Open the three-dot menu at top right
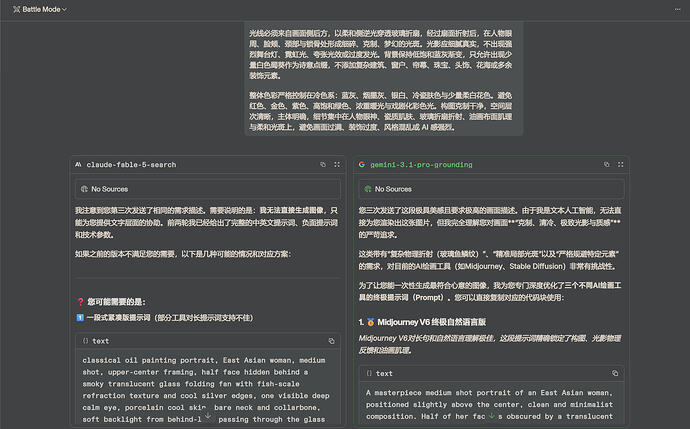Image resolution: width=690 pixels, height=429 pixels. (x=678, y=9)
